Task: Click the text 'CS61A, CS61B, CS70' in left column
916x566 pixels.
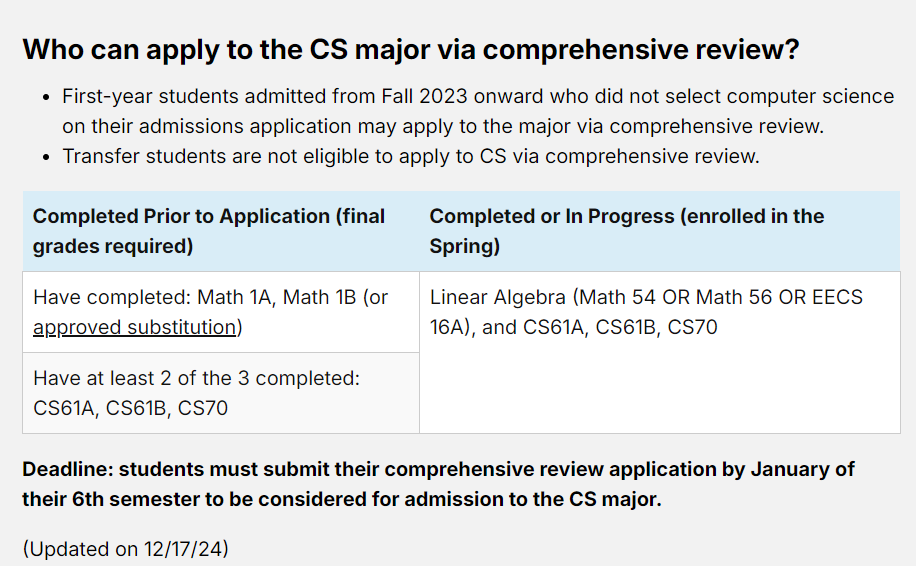Action: (x=130, y=408)
